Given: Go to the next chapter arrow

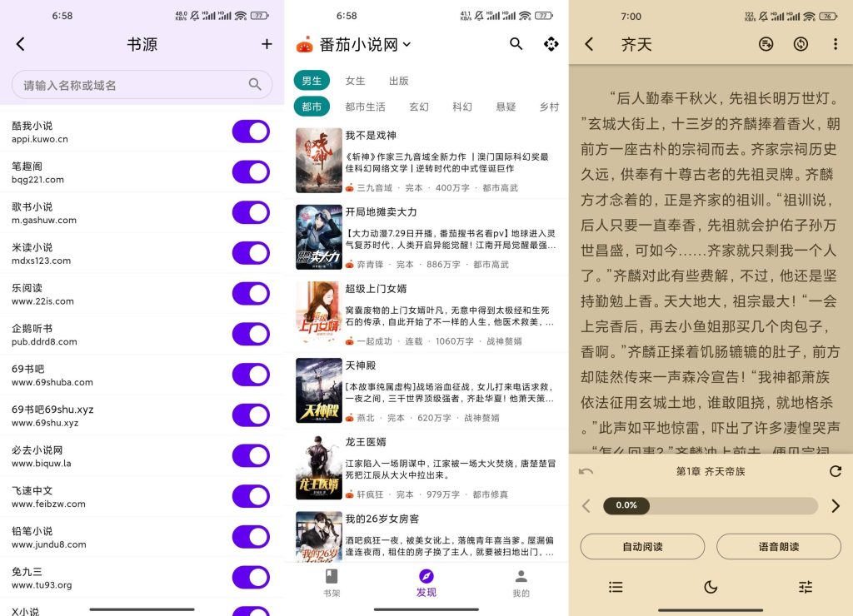Looking at the screenshot, I should click(x=836, y=506).
